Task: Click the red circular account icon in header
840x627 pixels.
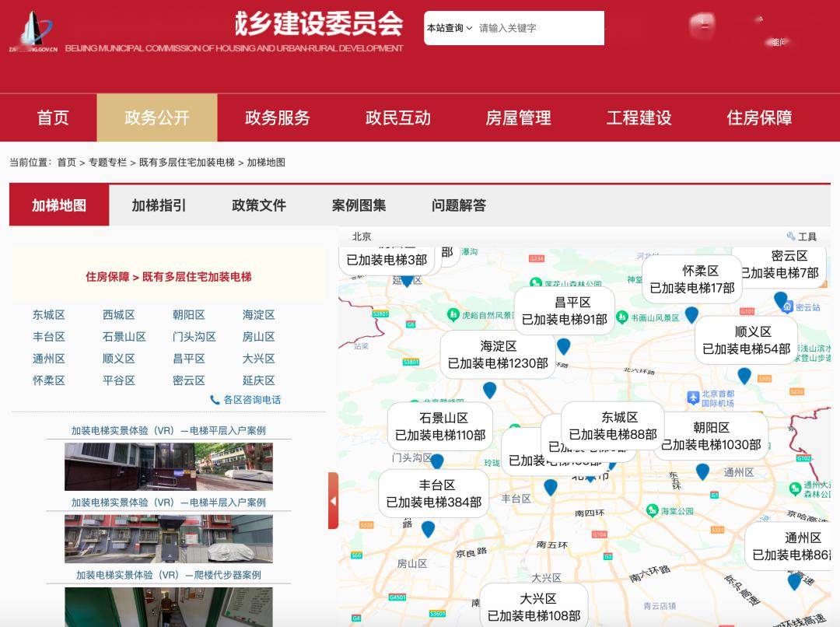Action: pos(701,26)
